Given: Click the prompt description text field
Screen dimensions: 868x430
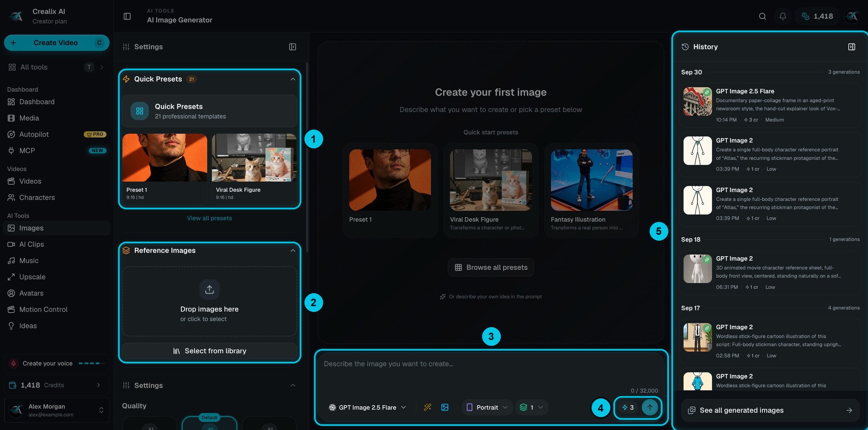Looking at the screenshot, I should point(490,369).
